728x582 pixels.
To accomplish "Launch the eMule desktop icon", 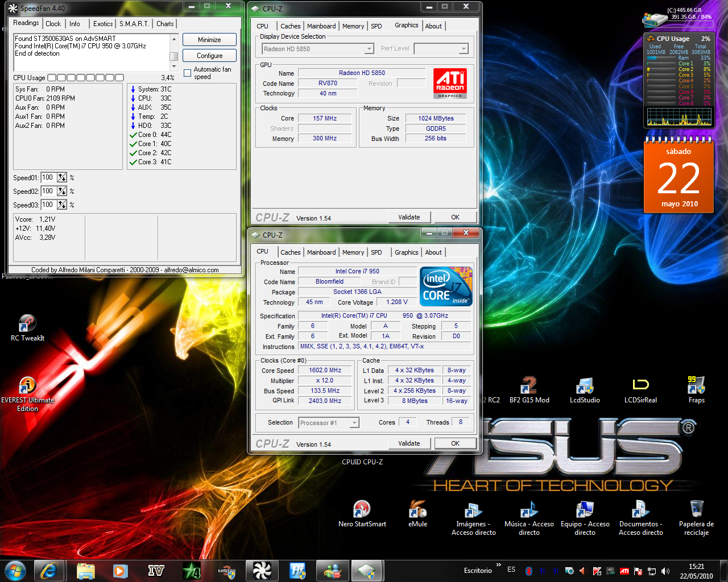I will click(417, 510).
